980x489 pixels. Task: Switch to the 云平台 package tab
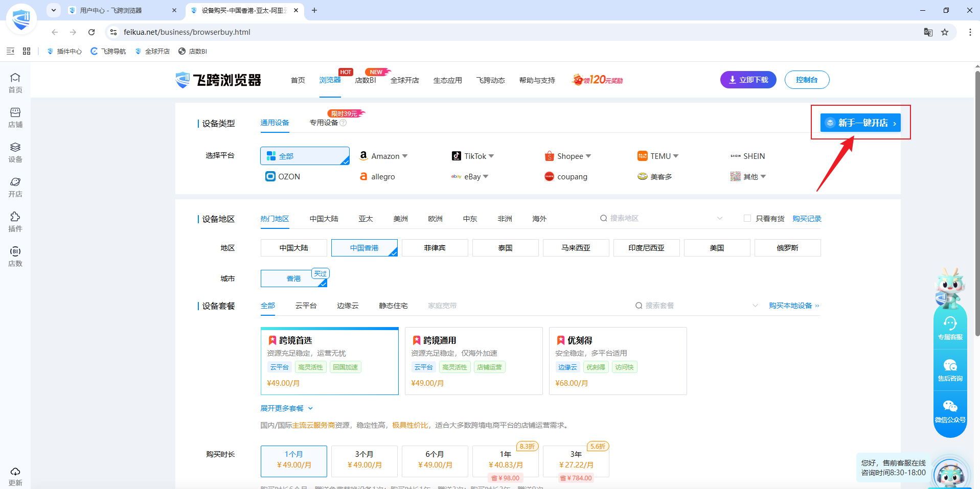[x=306, y=306]
